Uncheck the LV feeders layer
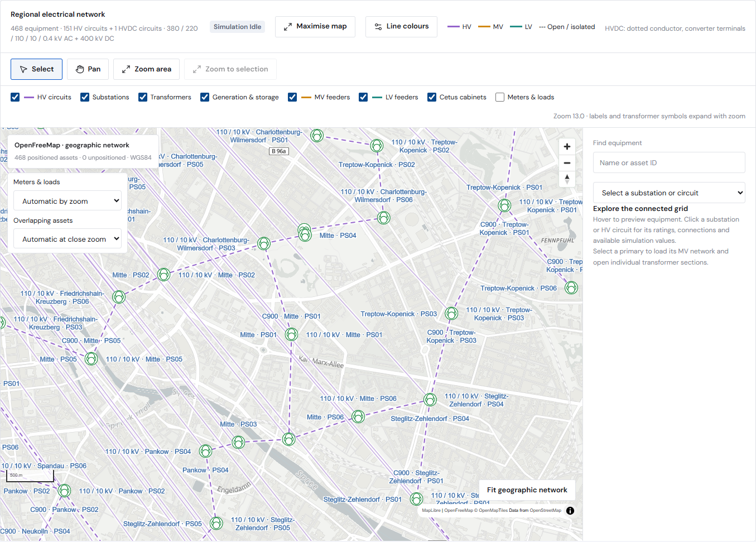Image resolution: width=756 pixels, height=542 pixels. pos(363,97)
